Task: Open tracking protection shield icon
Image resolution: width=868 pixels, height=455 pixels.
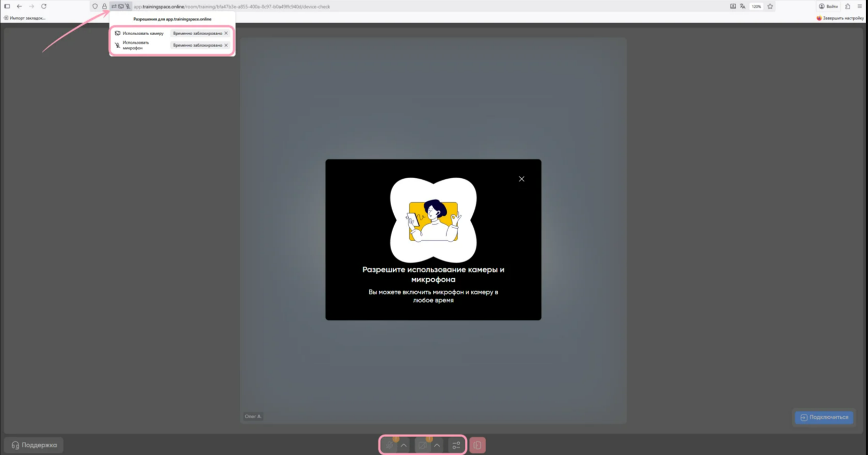Action: [x=95, y=6]
